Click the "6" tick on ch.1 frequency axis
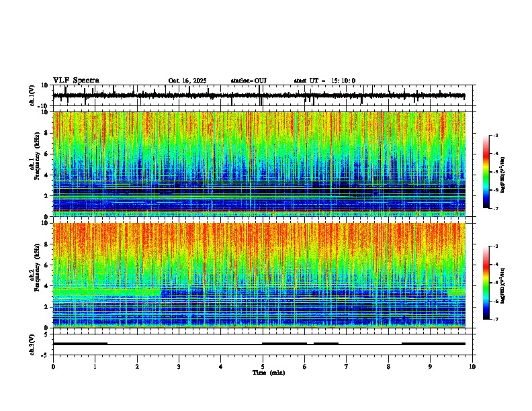Viewport: 532px width, 411px height. 47,154
